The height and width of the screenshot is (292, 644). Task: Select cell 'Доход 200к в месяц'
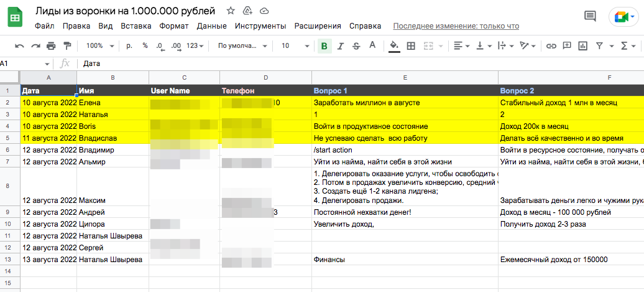click(571, 126)
